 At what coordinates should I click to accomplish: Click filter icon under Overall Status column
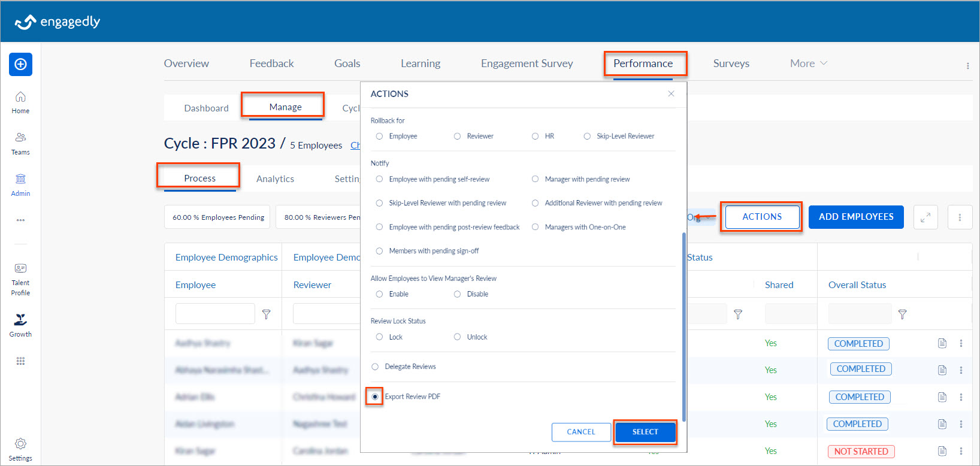click(902, 314)
